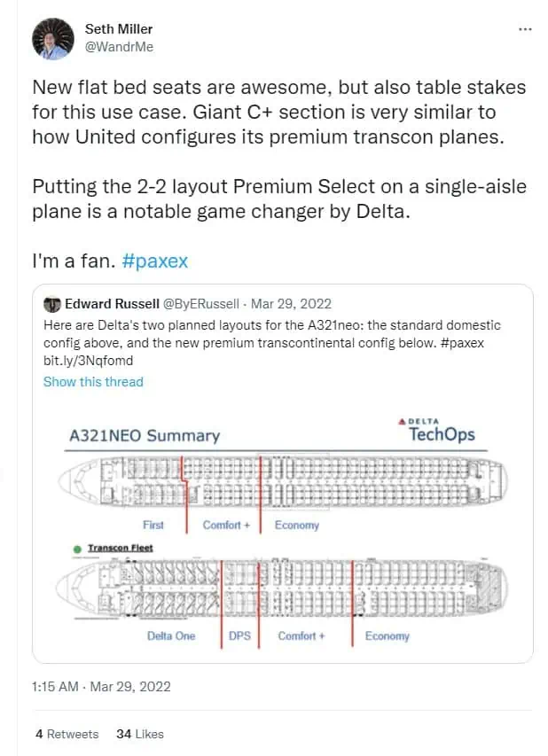The image size is (548, 756).
Task: Open the three-dot more options menu
Action: (x=525, y=29)
